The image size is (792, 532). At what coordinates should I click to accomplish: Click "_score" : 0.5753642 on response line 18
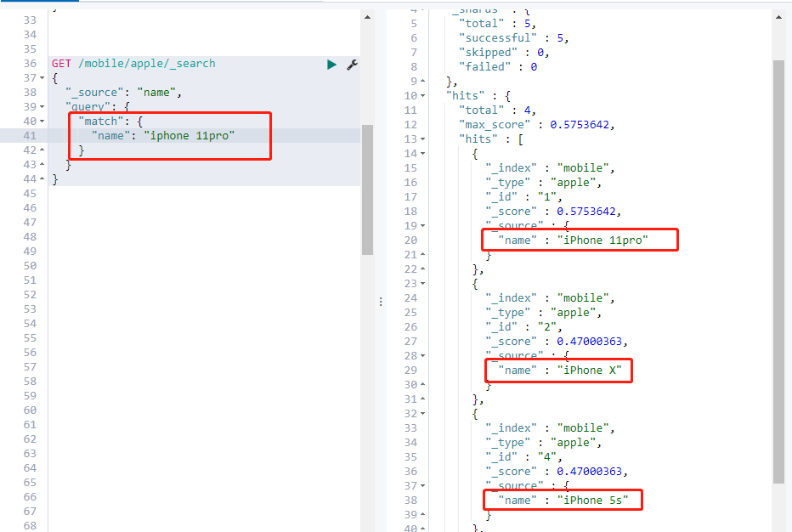553,211
